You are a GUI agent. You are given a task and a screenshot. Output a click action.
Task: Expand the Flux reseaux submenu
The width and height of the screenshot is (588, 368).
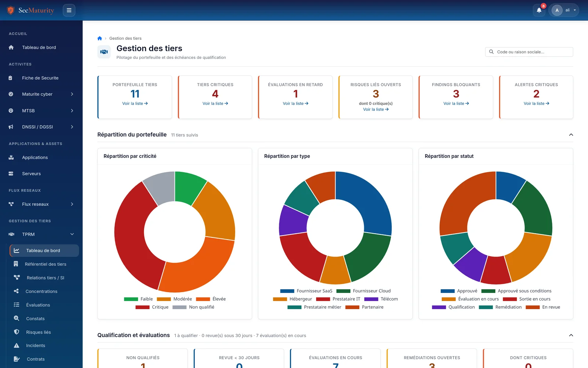point(72,204)
